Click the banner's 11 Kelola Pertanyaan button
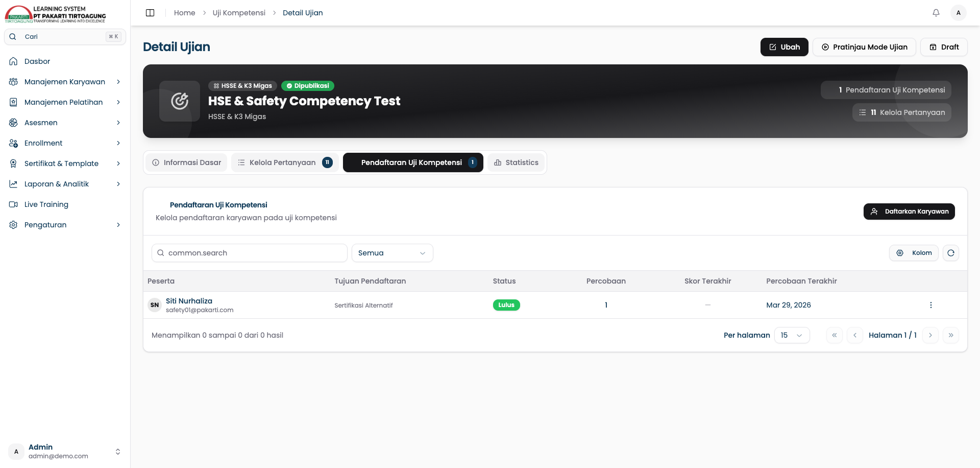 pos(901,112)
